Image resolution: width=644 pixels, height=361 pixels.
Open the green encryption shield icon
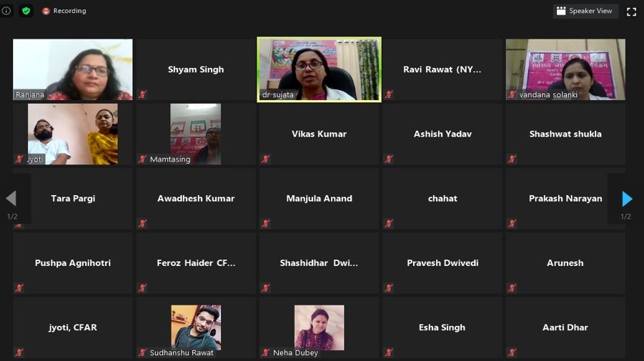point(26,11)
